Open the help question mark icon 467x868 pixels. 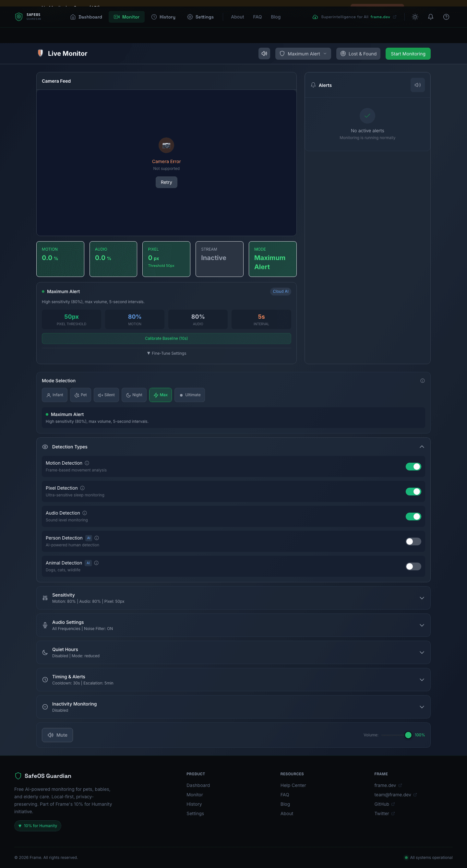click(446, 17)
